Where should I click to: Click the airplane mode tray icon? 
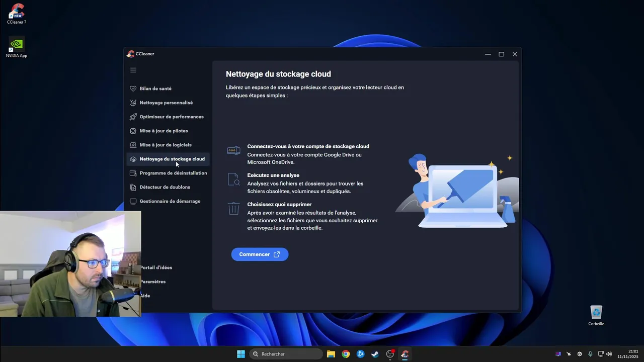[x=569, y=354]
